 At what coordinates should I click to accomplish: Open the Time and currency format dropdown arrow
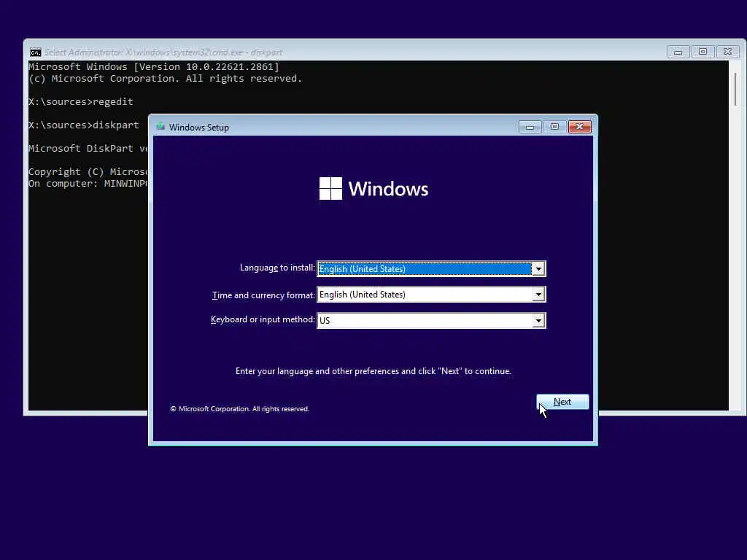(x=538, y=295)
